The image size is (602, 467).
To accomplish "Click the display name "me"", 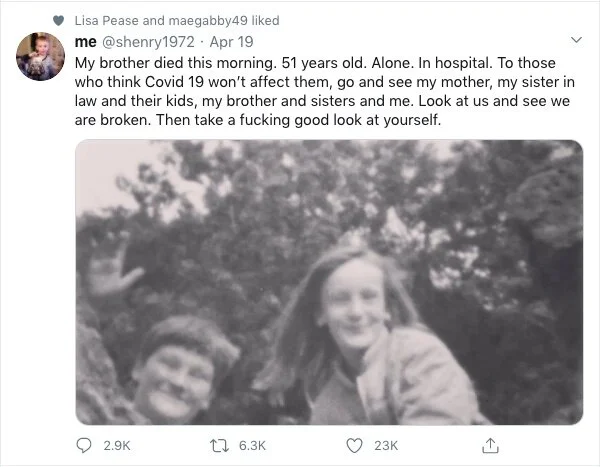I will pos(85,40).
